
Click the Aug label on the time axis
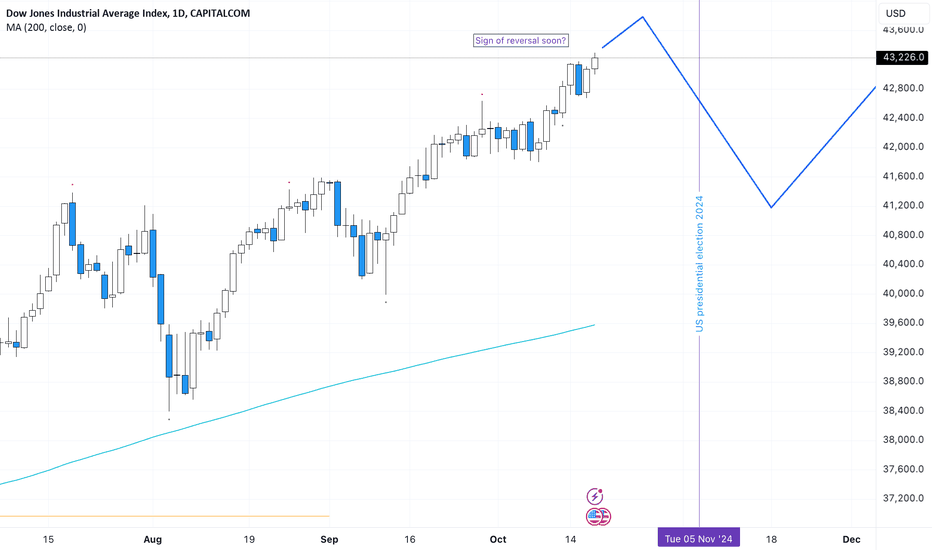[153, 539]
